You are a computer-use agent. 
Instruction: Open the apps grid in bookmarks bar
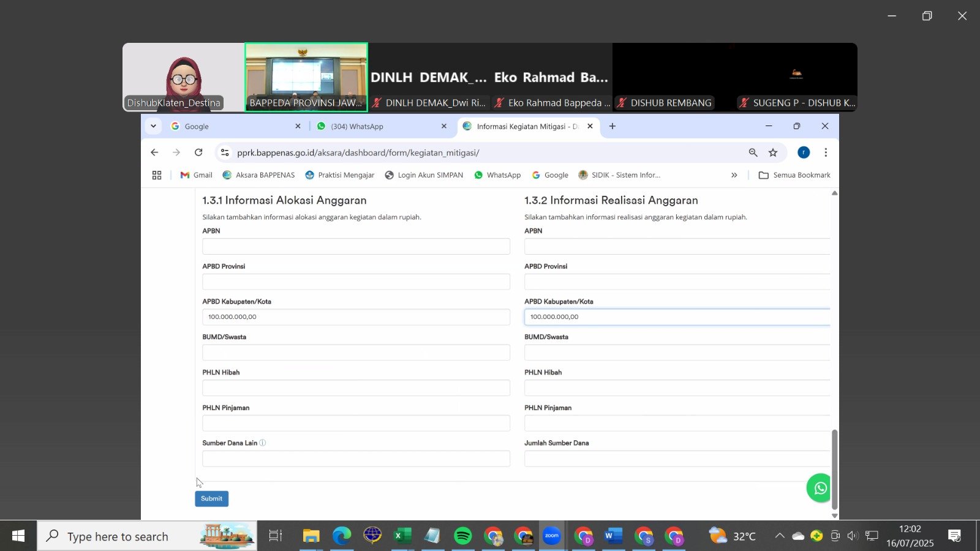click(157, 175)
